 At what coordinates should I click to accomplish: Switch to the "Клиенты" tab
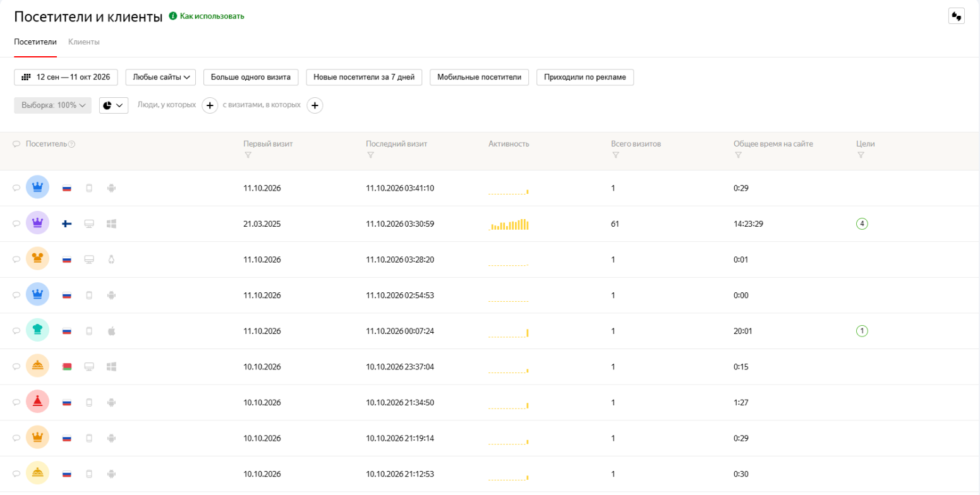(84, 42)
